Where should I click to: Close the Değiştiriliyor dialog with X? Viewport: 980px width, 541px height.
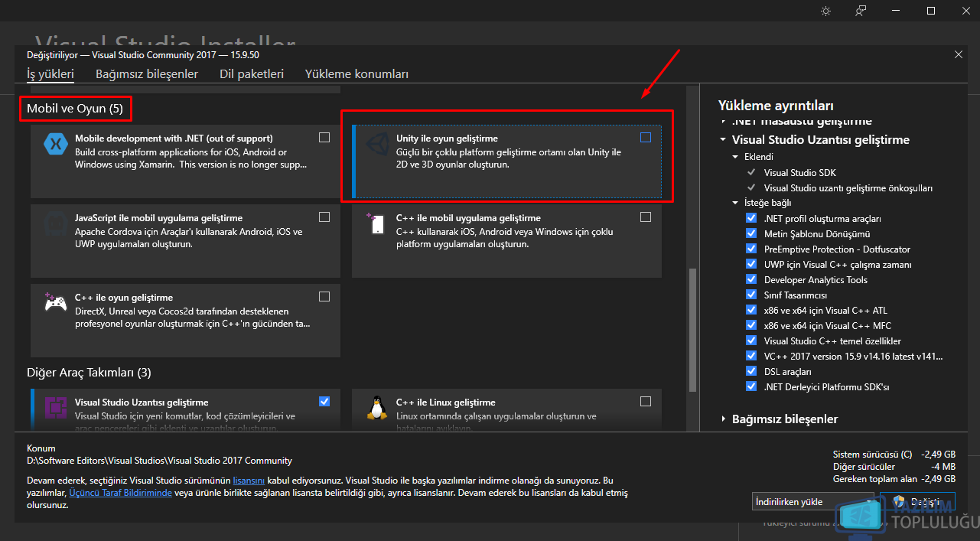(x=959, y=54)
